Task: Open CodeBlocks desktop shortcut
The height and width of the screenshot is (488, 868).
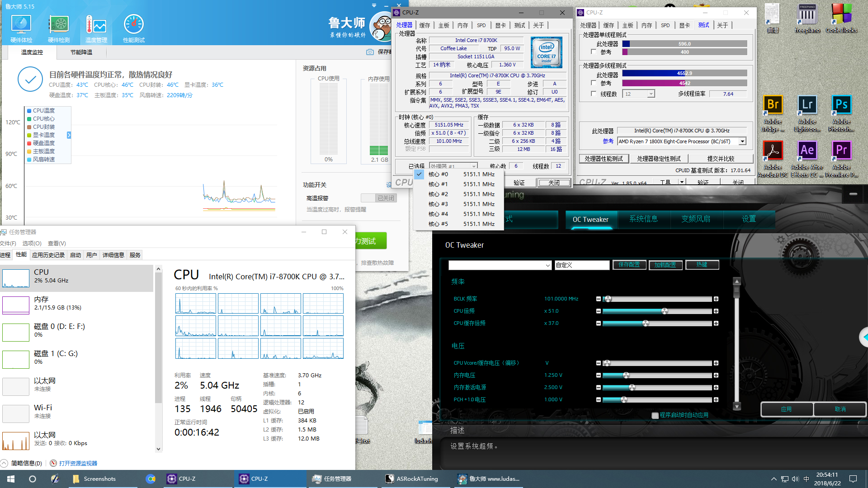Action: tap(841, 19)
